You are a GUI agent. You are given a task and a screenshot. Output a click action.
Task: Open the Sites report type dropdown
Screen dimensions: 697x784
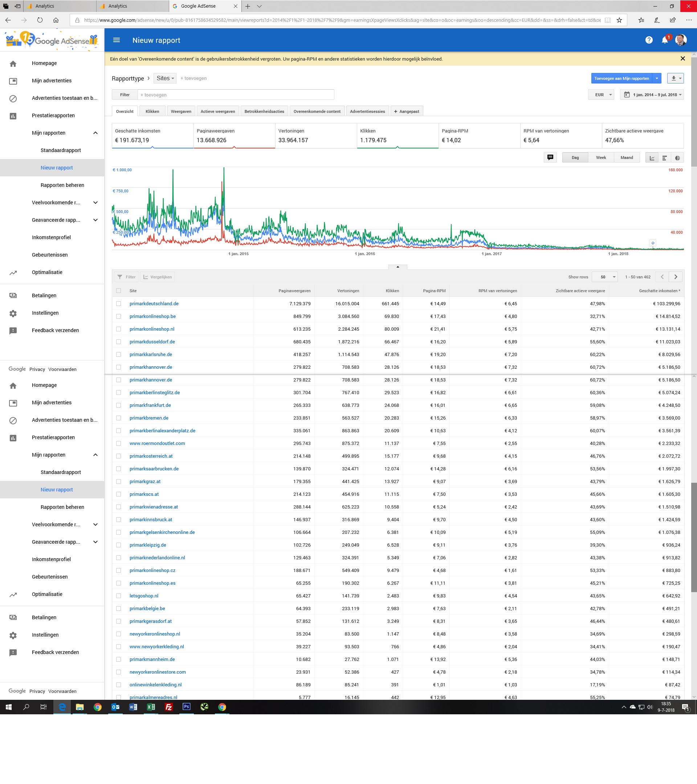coord(165,78)
